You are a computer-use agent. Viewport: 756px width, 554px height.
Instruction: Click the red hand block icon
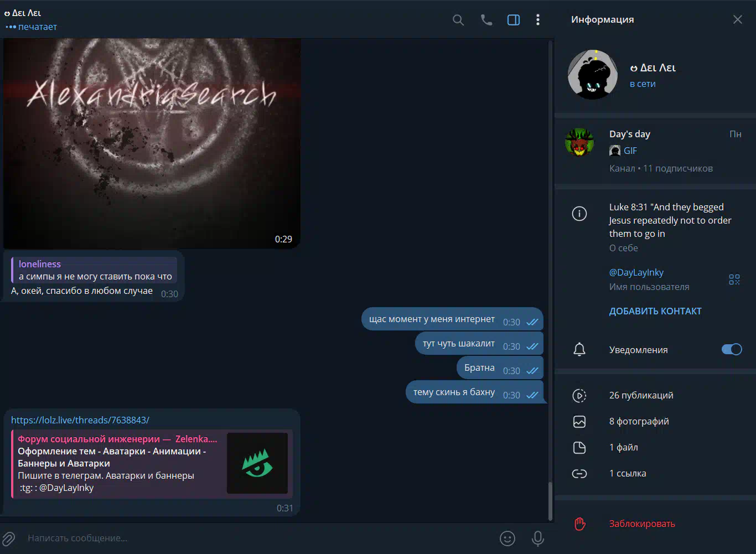tap(579, 524)
